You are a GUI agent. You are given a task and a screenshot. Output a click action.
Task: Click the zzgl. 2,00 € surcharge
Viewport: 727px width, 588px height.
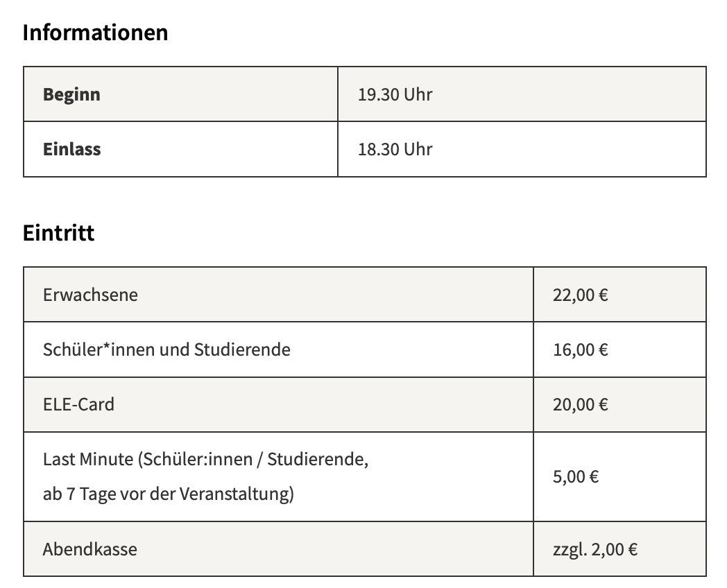595,549
